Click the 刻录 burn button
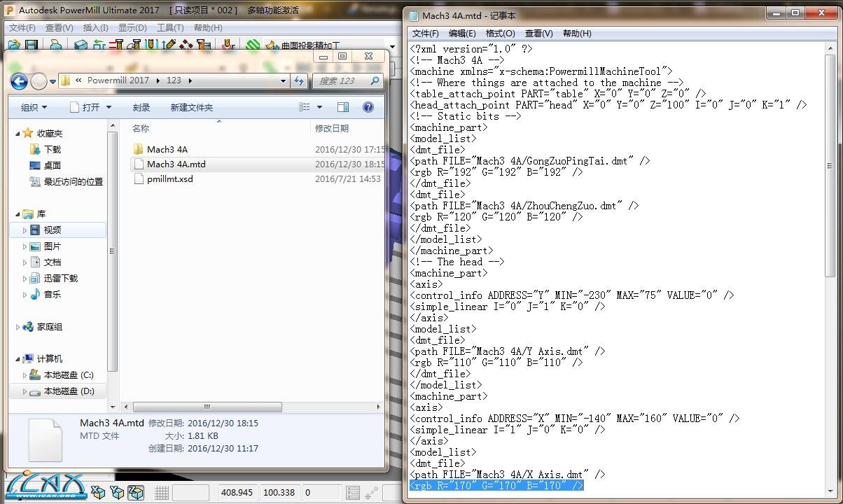The image size is (843, 504). pyautogui.click(x=141, y=107)
